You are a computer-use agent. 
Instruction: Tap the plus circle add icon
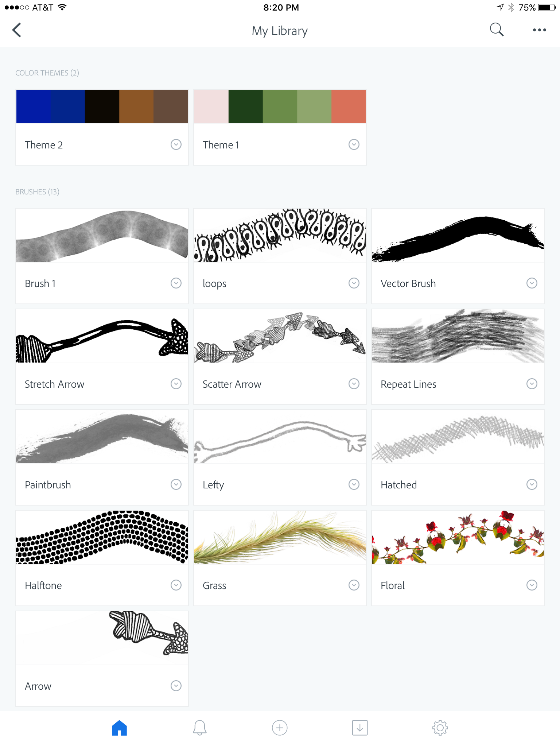(280, 728)
